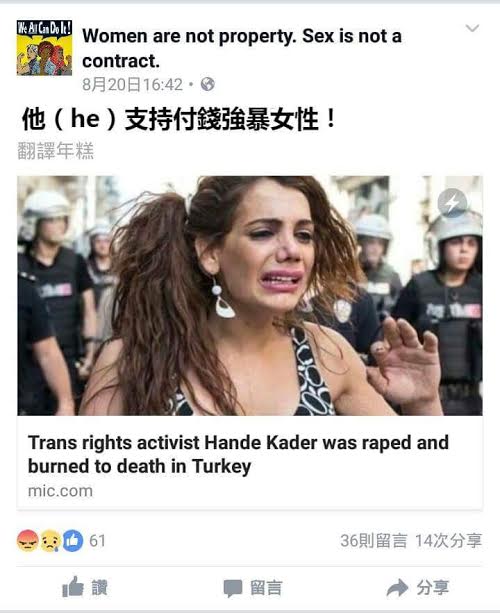Viewport: 500px width, 613px height.
Task: Open the 36則留言 comments count
Action: 373,541
